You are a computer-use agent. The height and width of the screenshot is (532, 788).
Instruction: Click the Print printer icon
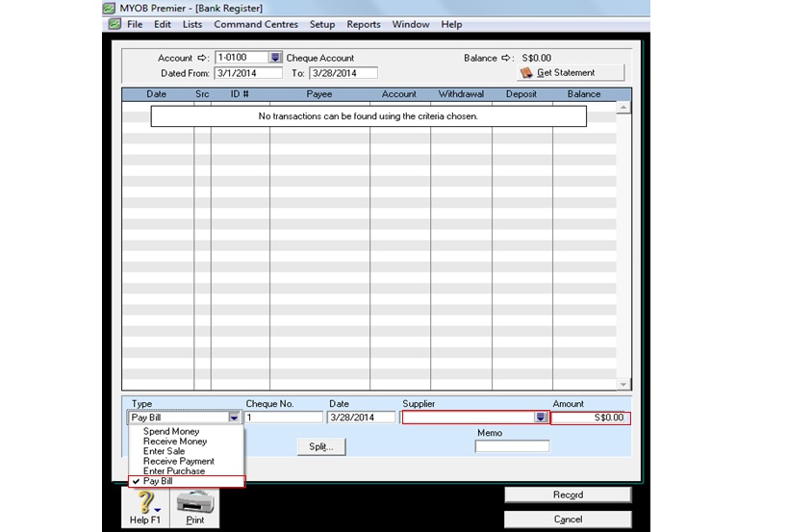pos(195,502)
